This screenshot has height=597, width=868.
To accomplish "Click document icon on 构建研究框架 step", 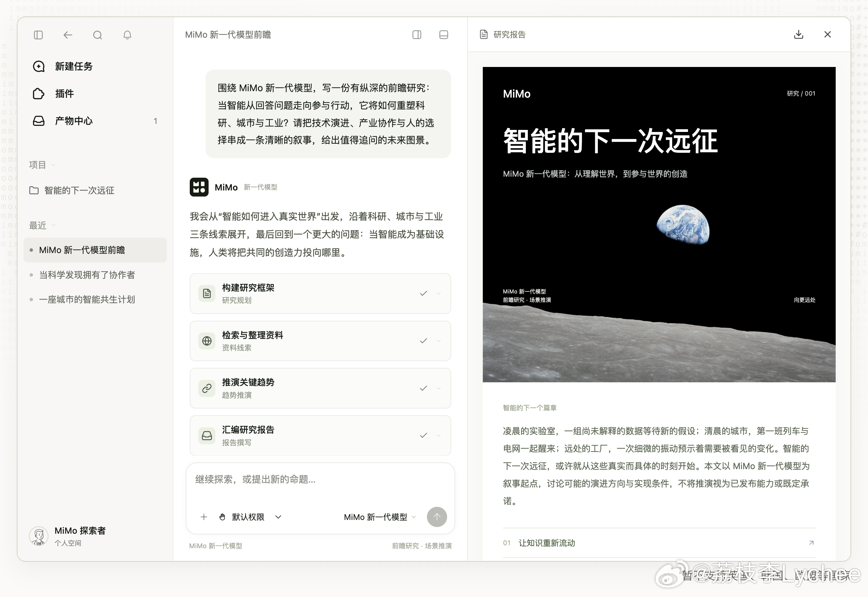I will click(x=207, y=294).
